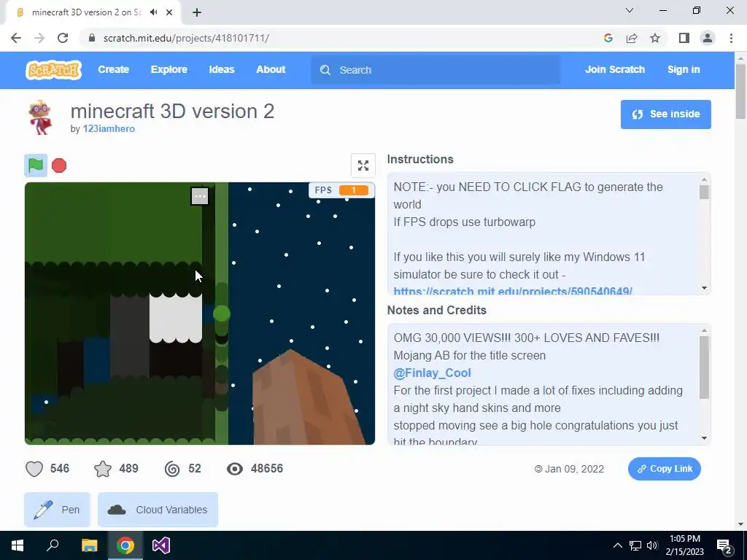This screenshot has height=560, width=747.
Task: Open the About page
Action: pyautogui.click(x=271, y=69)
